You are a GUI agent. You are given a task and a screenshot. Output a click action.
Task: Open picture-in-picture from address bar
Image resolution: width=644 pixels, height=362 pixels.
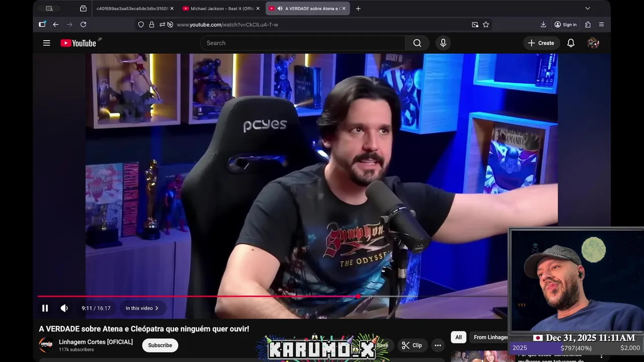(475, 25)
